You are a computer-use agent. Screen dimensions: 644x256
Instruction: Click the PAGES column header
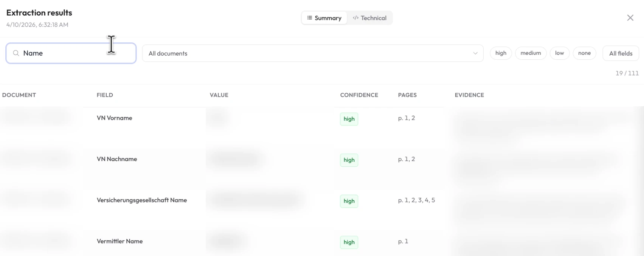pyautogui.click(x=407, y=95)
